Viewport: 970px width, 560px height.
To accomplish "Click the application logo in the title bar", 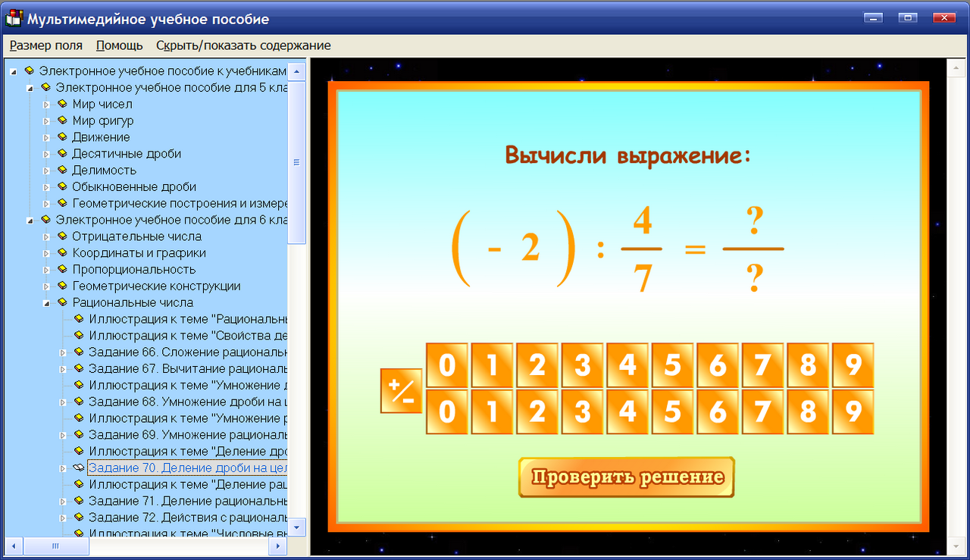I will 13,19.
